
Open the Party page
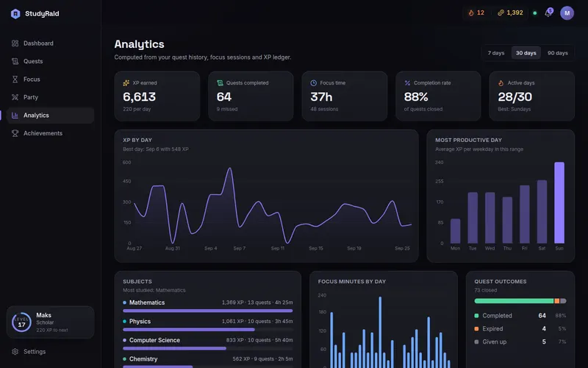pos(50,97)
